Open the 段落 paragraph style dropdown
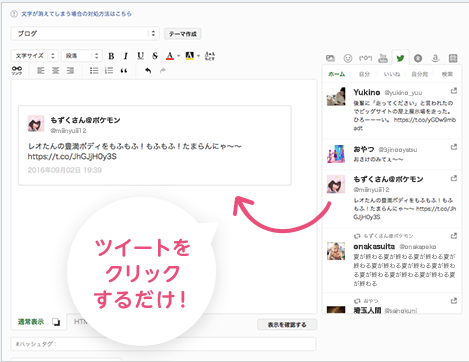 point(82,56)
